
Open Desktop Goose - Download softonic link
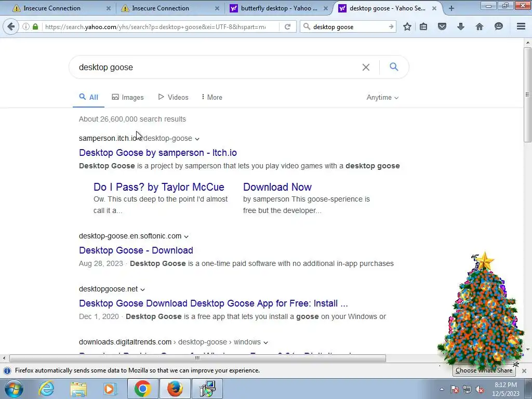(136, 250)
